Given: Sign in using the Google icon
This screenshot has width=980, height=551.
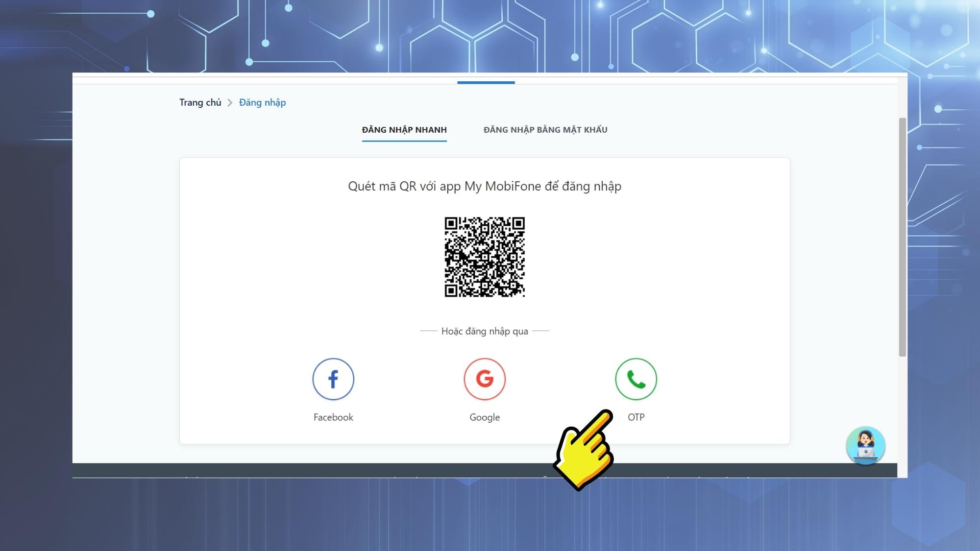Looking at the screenshot, I should click(x=485, y=379).
